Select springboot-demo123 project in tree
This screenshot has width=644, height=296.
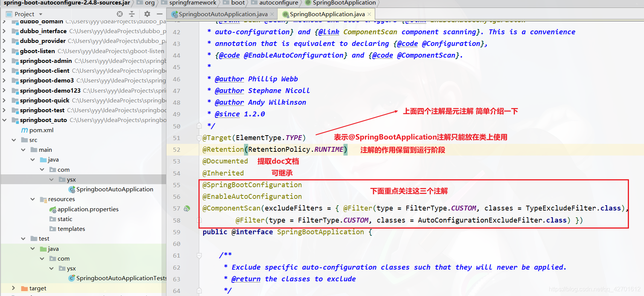coord(50,90)
